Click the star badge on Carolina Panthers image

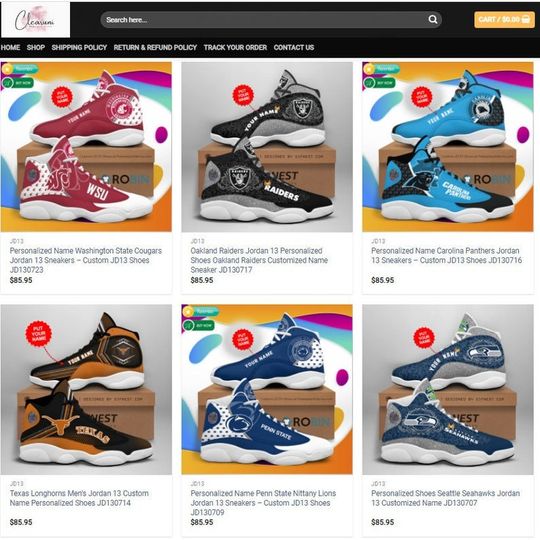point(369,69)
